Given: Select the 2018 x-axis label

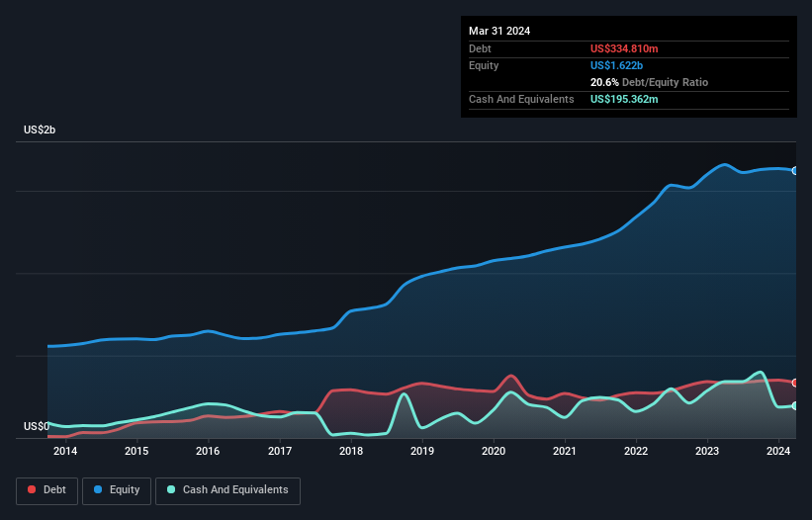Looking at the screenshot, I should tap(350, 452).
